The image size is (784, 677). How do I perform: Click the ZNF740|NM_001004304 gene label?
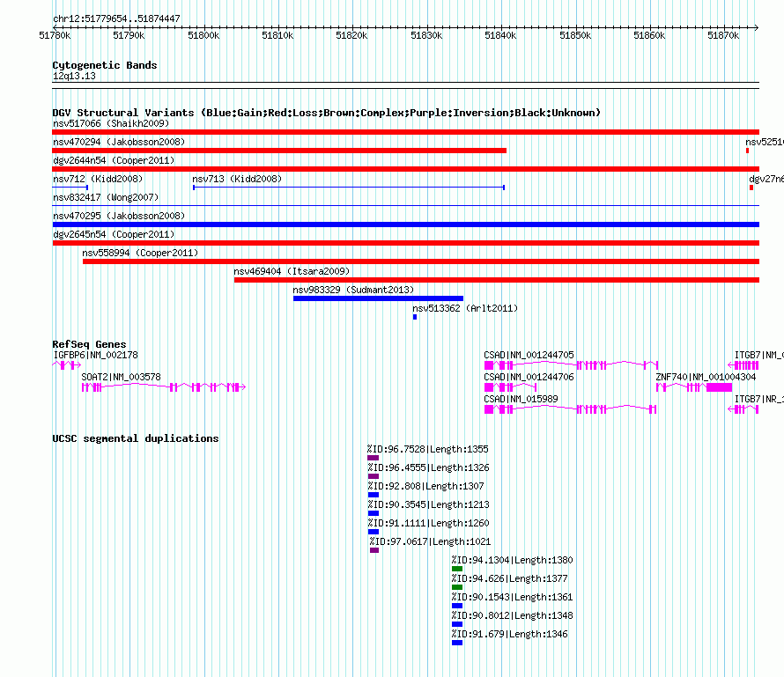pos(706,377)
